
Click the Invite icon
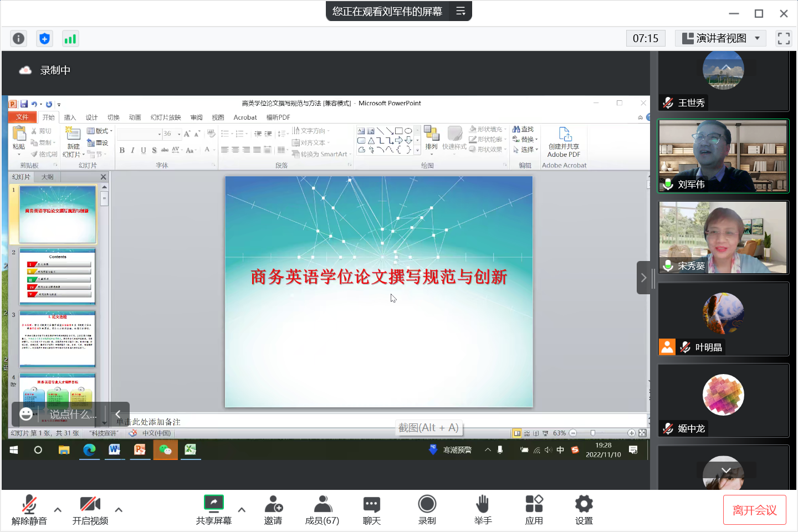click(x=273, y=509)
